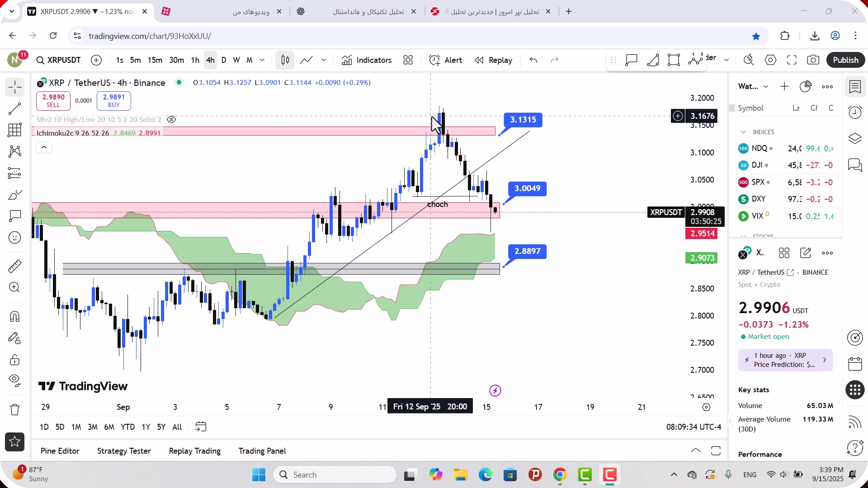This screenshot has width=868, height=488.
Task: Select the D daily timeframe
Action: pyautogui.click(x=224, y=60)
